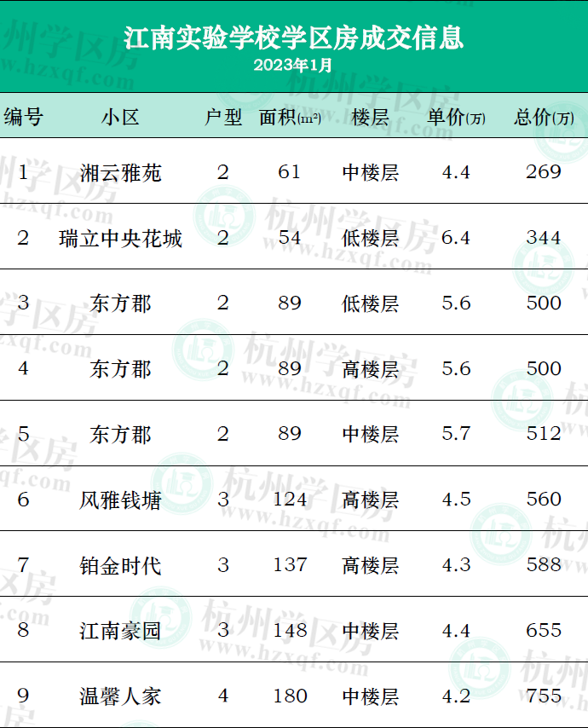Click unit price 4.4 in 湘云雅苑 row

[x=456, y=173]
